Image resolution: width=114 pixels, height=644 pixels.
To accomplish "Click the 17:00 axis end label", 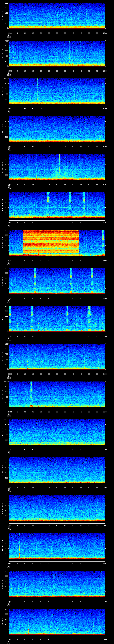I will coord(105,109).
